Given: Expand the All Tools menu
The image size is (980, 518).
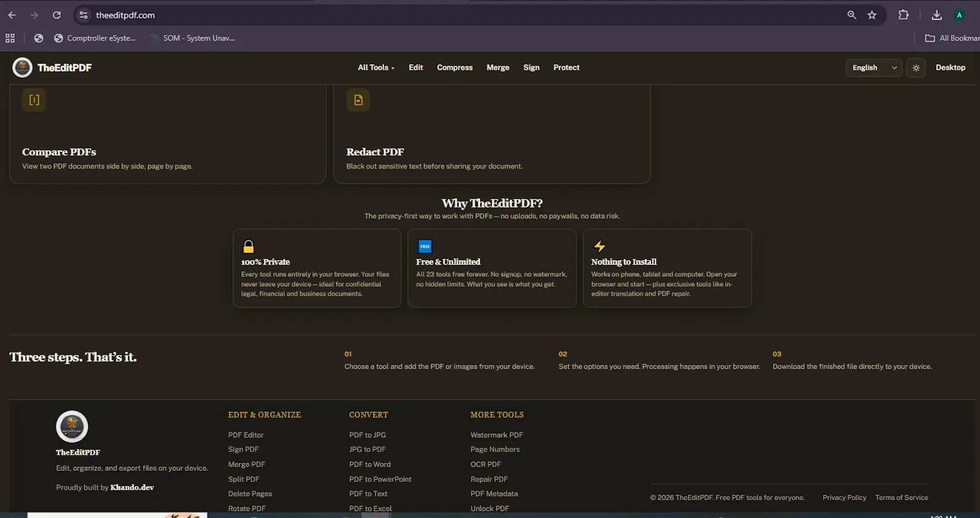Looking at the screenshot, I should [376, 67].
